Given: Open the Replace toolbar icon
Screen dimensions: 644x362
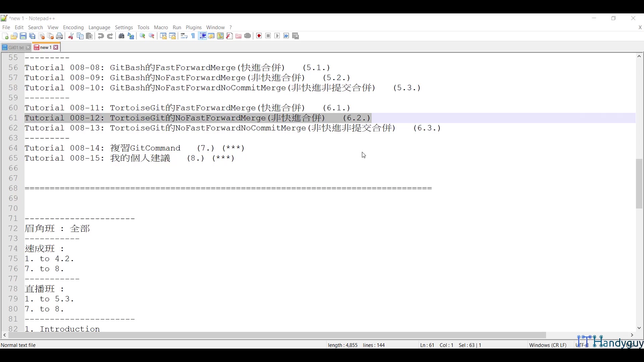Looking at the screenshot, I should point(131,36).
